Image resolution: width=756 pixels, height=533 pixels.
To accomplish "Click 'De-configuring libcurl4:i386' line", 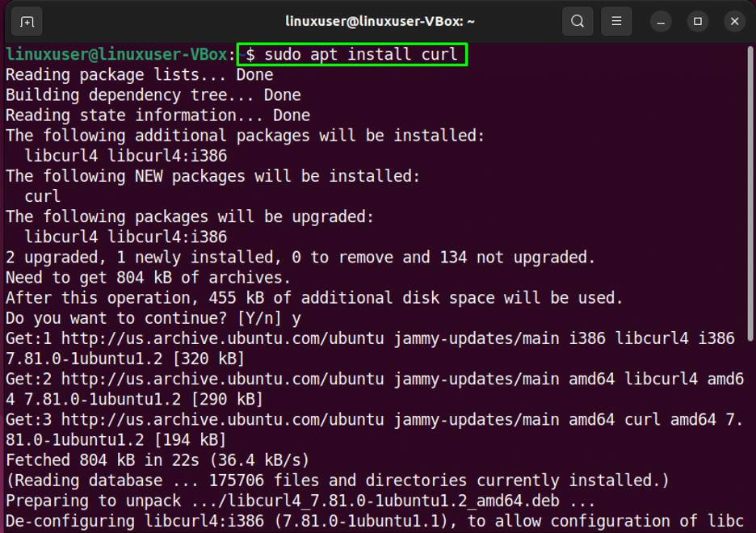I will click(375, 521).
